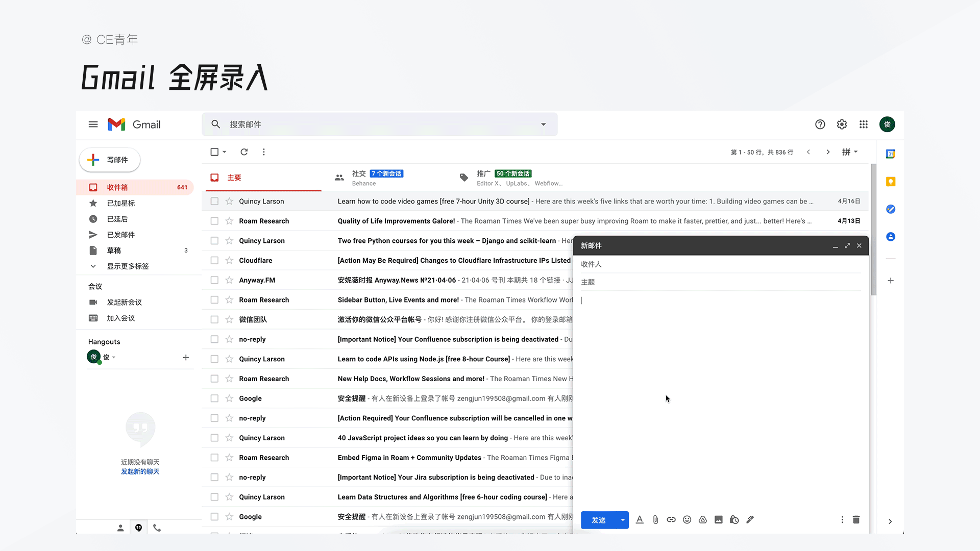Open Google Calendar side panel icon
The height and width of the screenshot is (551, 980).
[x=891, y=154]
